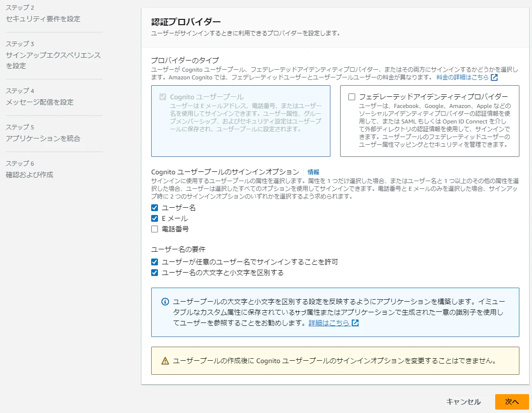Click the プロバイダーのタイプ label
Screen dimensions: 532x413
tap(185, 61)
